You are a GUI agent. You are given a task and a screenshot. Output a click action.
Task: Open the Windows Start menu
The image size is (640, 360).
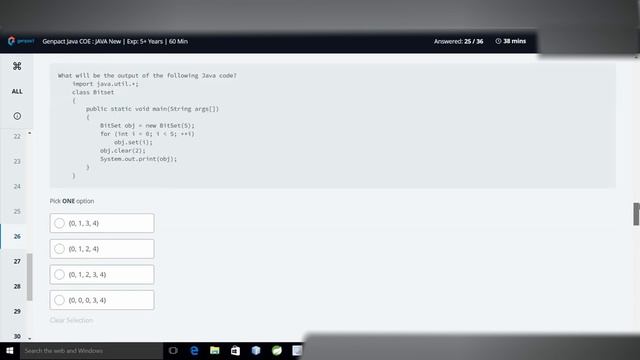[10, 351]
